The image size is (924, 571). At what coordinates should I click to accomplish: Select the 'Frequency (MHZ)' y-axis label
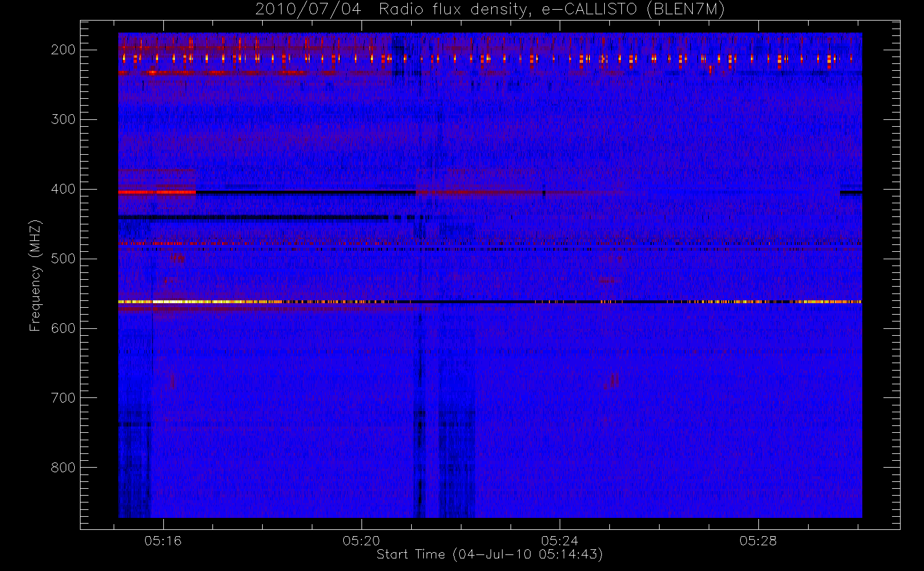coord(35,275)
